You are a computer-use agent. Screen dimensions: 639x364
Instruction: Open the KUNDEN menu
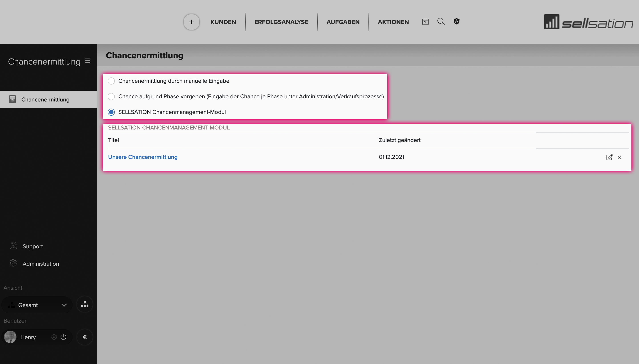click(x=223, y=22)
